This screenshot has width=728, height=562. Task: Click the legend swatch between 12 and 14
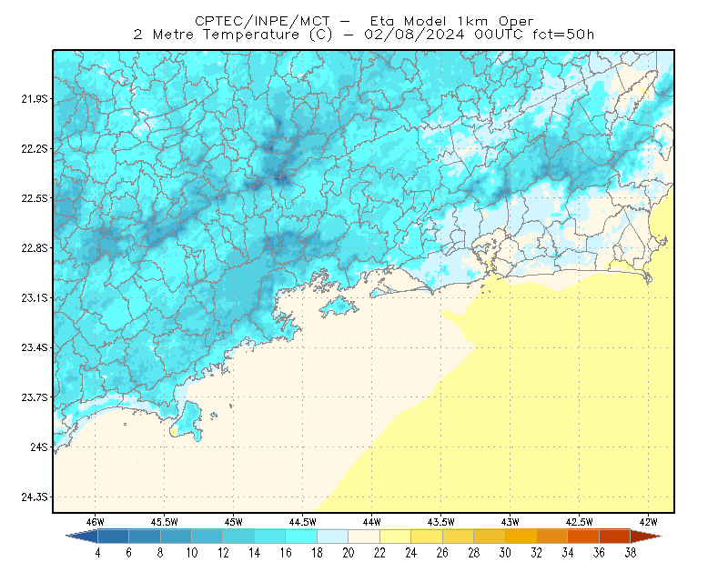click(x=238, y=537)
